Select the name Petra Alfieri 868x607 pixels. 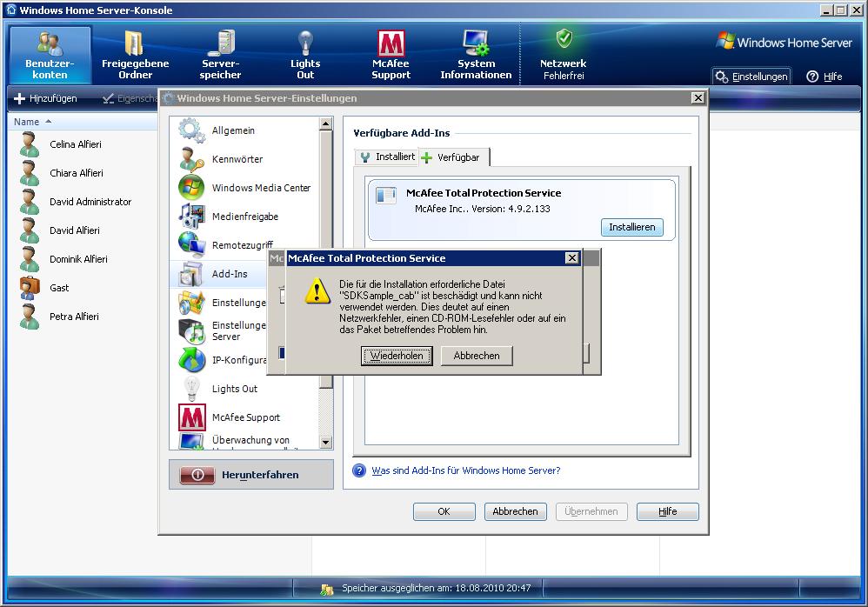74,317
